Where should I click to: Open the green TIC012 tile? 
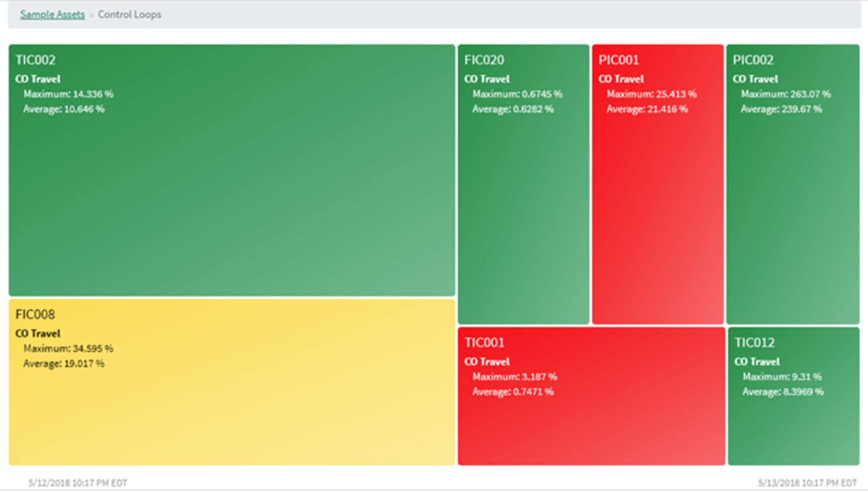pos(793,396)
